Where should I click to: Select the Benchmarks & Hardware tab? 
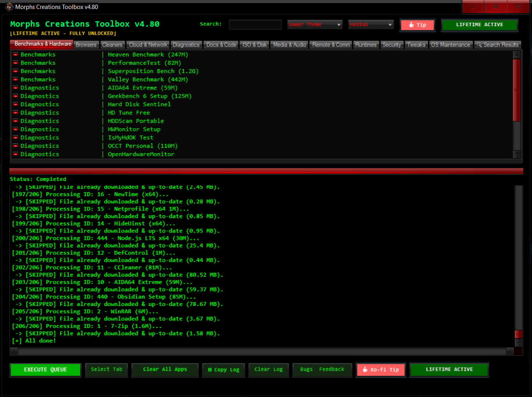[x=41, y=44]
